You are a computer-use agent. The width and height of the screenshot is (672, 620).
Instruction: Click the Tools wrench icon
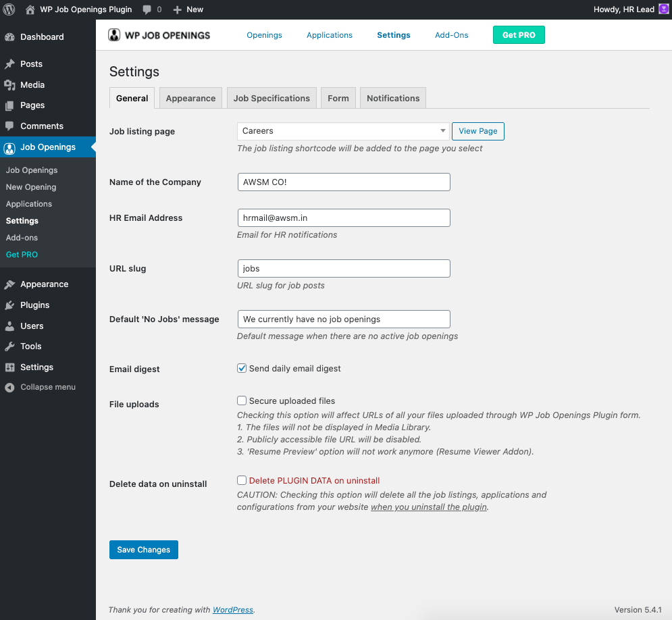(9, 346)
